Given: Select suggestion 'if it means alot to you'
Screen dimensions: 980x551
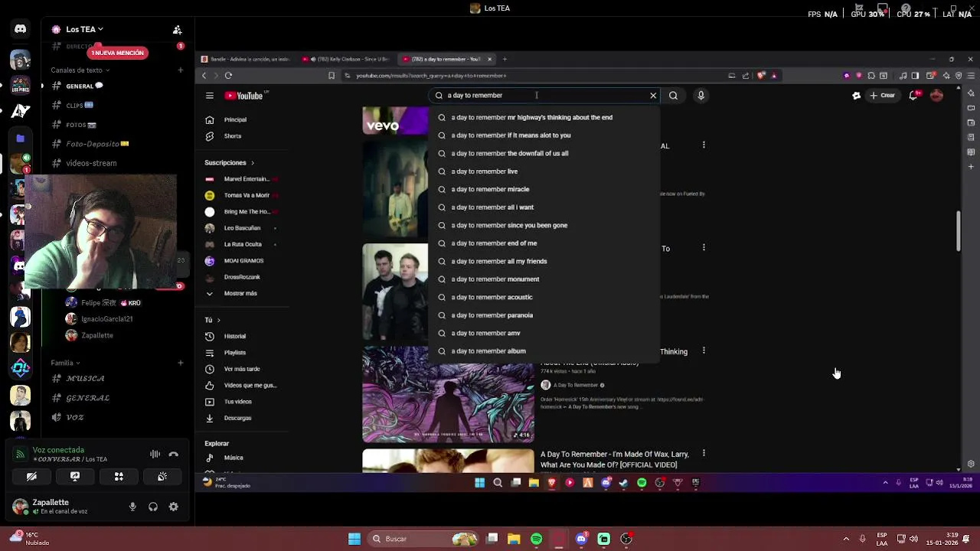Looking at the screenshot, I should (x=544, y=135).
